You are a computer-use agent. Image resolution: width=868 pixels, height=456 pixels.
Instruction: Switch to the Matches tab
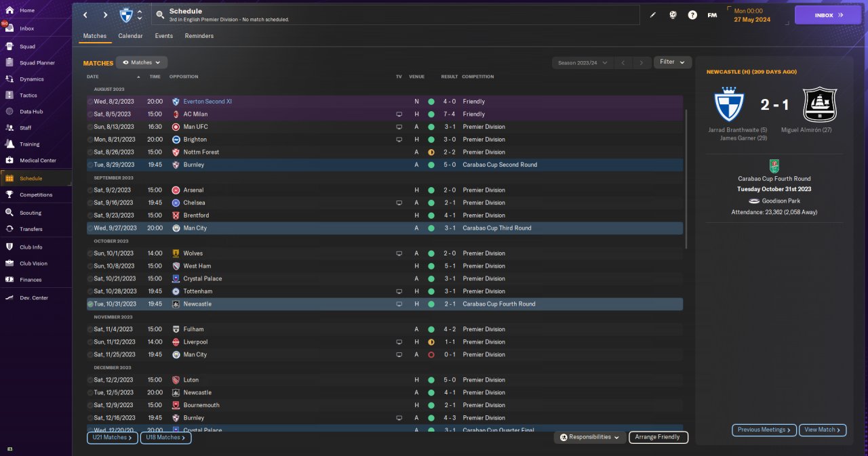click(x=95, y=36)
